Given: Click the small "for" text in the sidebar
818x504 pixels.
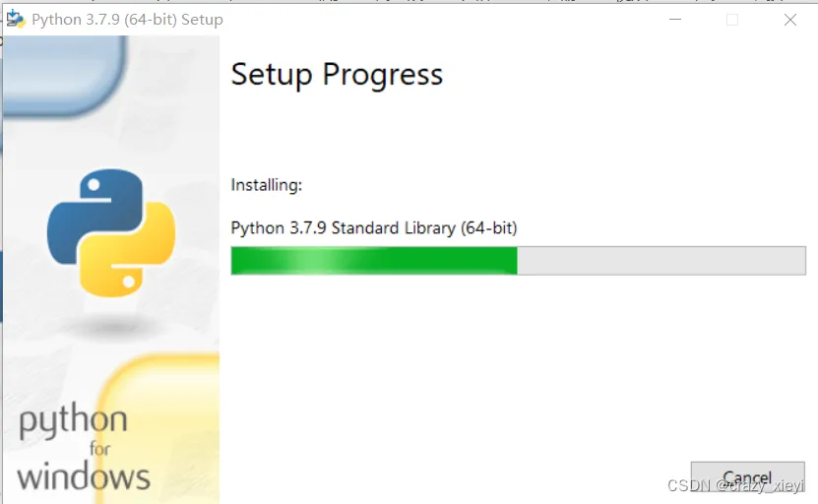Looking at the screenshot, I should point(98,450).
